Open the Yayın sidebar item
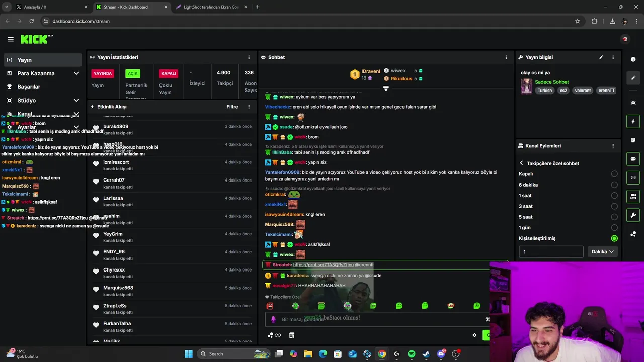Viewport: 644px width, 362px height. pos(43,60)
